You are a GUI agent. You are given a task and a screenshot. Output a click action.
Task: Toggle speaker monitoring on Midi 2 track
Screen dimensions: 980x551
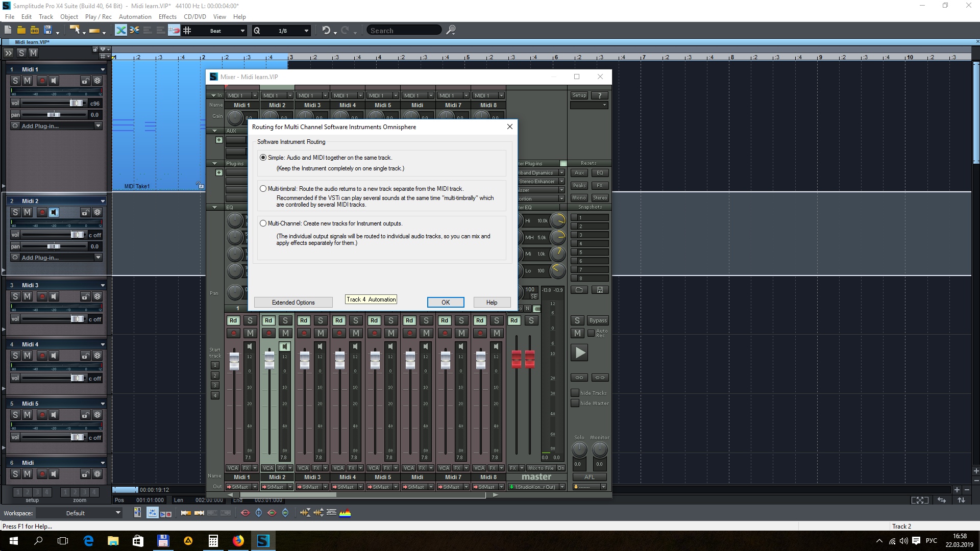coord(54,212)
